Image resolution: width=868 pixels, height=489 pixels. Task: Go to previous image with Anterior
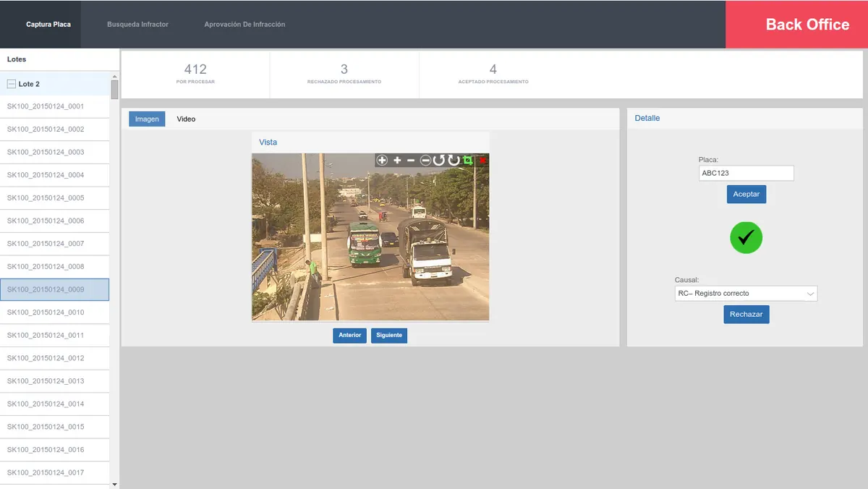(x=350, y=336)
